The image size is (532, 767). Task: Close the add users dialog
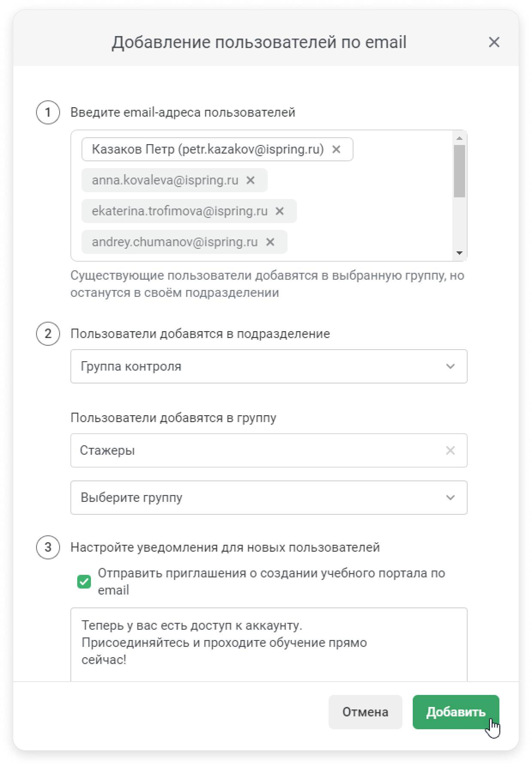point(494,42)
